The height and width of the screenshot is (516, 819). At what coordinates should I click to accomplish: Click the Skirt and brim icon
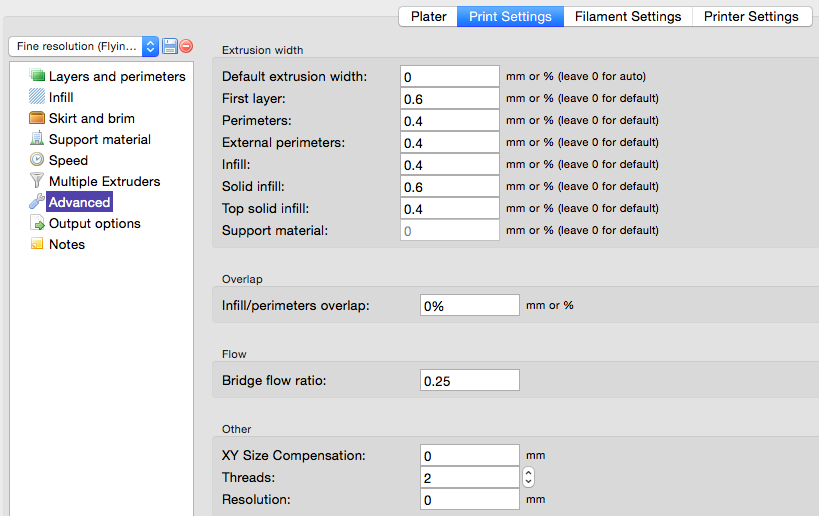click(x=37, y=118)
